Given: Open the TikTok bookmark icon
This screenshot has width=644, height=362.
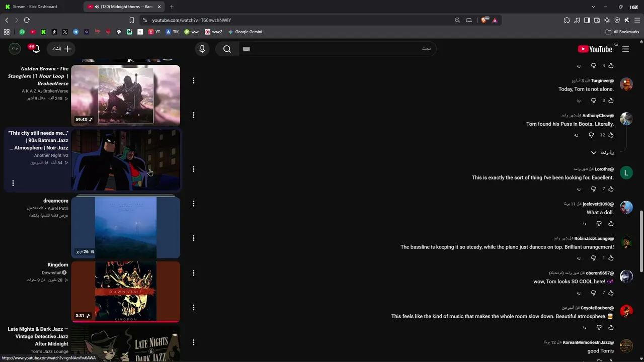Looking at the screenshot, I should (54, 32).
